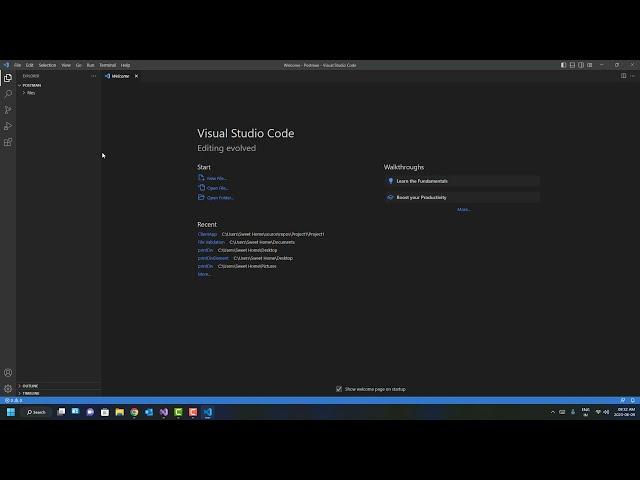Screen dimensions: 640x480
Task: Click the VS Code logo in title bar
Action: coord(6,65)
